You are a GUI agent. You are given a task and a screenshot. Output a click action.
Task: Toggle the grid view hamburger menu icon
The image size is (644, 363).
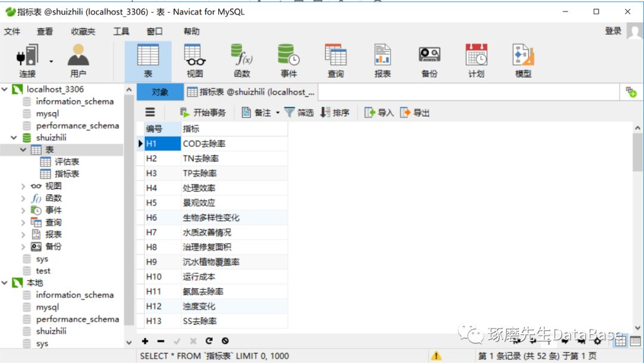(x=150, y=112)
